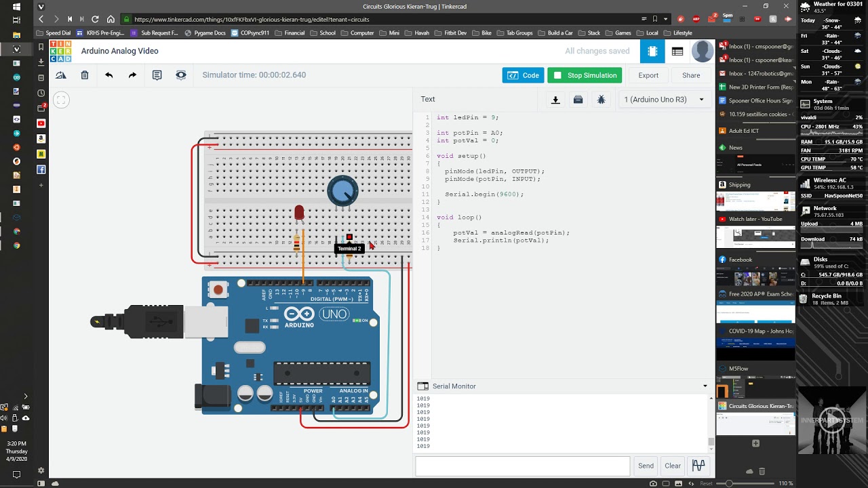Switch to the M5Flow tab

tap(755, 369)
